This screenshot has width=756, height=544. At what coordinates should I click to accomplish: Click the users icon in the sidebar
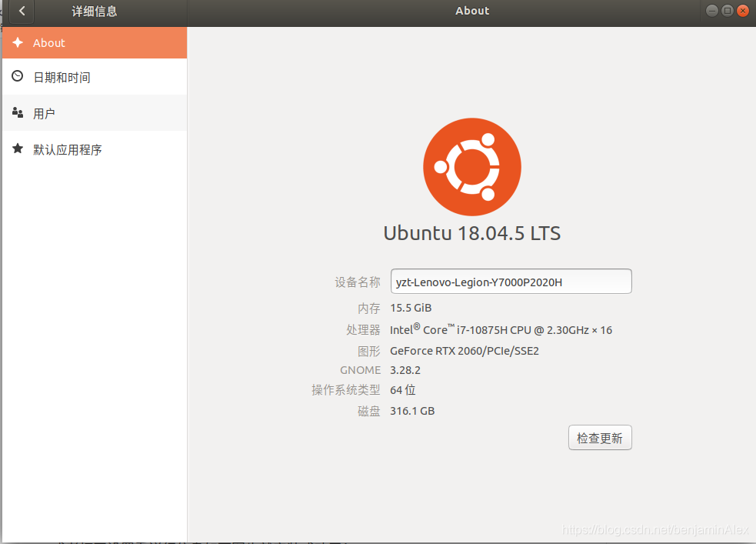pos(18,112)
